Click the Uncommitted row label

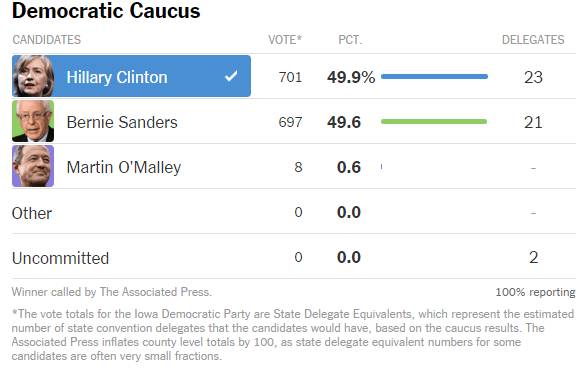click(x=60, y=258)
